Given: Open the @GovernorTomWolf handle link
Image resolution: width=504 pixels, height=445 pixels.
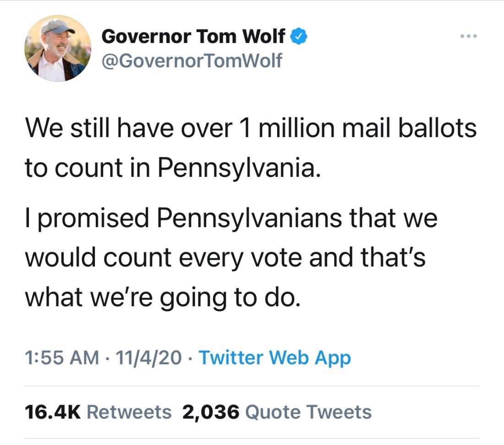Looking at the screenshot, I should (192, 60).
